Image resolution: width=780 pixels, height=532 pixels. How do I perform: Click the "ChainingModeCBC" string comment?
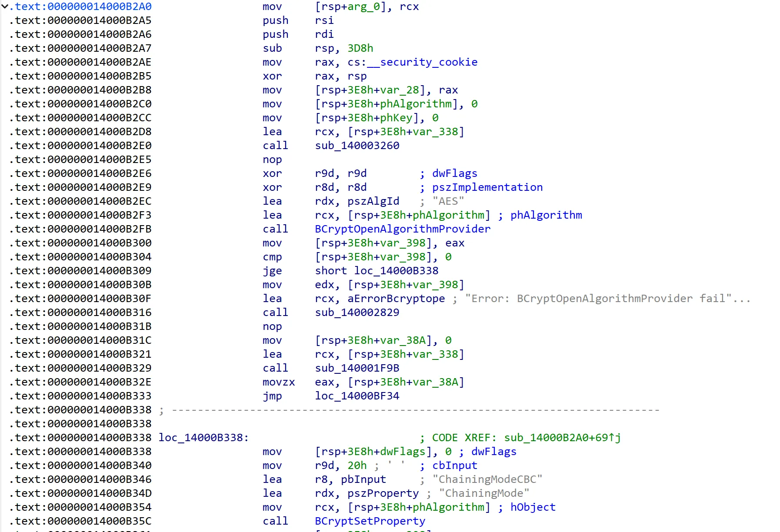[x=487, y=479]
